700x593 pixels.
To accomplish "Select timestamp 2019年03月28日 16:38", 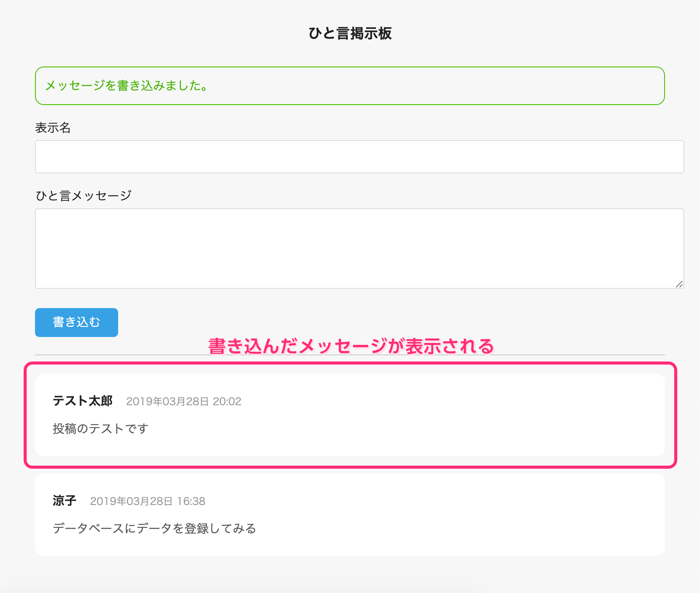I will click(x=148, y=502).
